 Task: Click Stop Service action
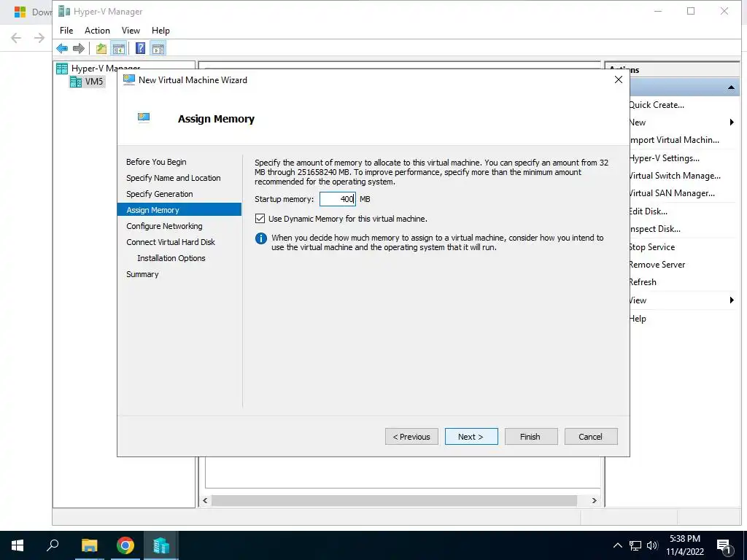(x=651, y=247)
